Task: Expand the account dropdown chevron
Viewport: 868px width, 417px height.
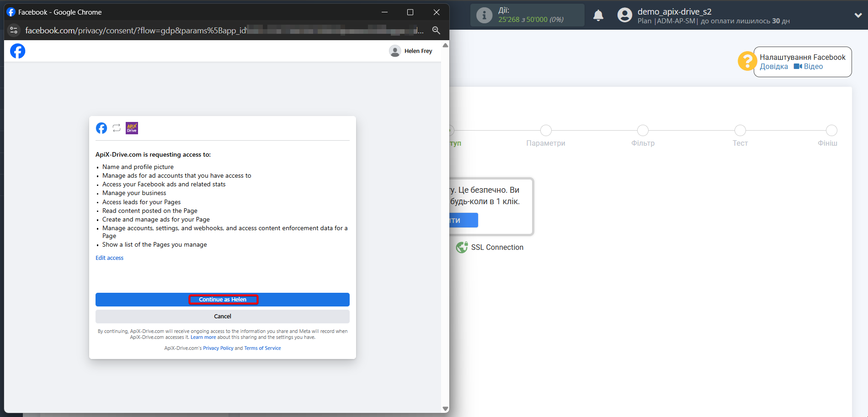Action: (858, 16)
